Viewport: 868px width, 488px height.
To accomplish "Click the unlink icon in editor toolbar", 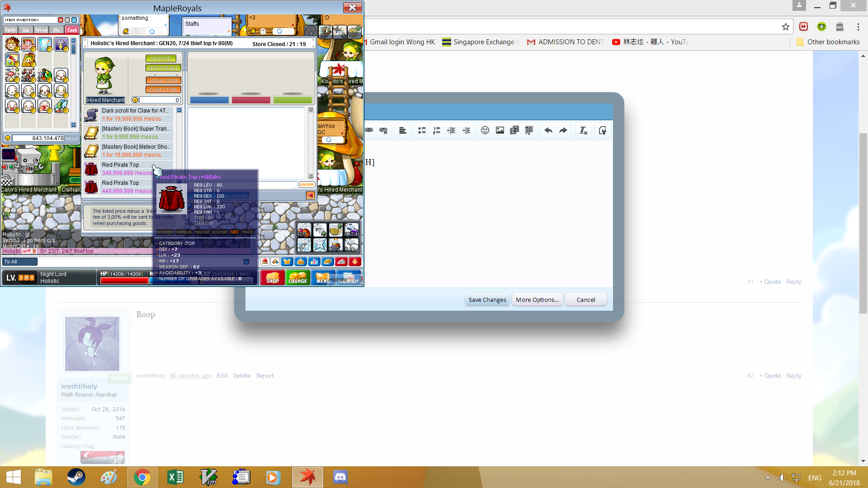I will [x=383, y=131].
